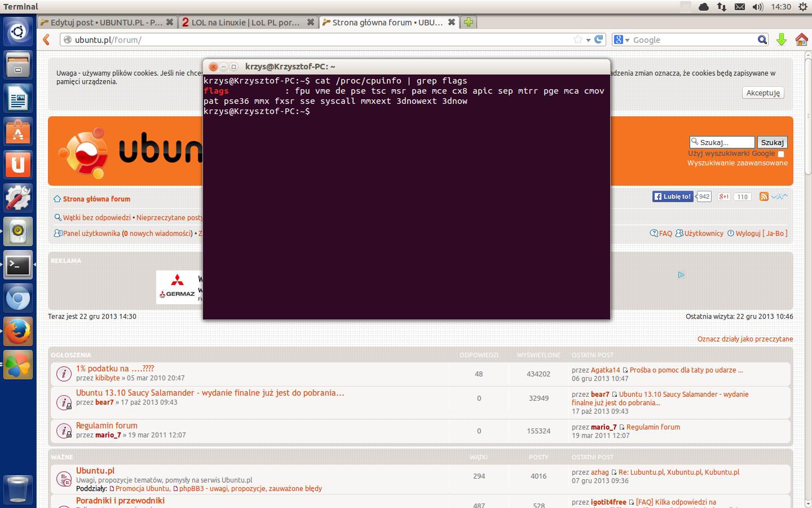The image size is (812, 508).
Task: Open System Settings wrench-and-gear icon
Action: pyautogui.click(x=18, y=198)
